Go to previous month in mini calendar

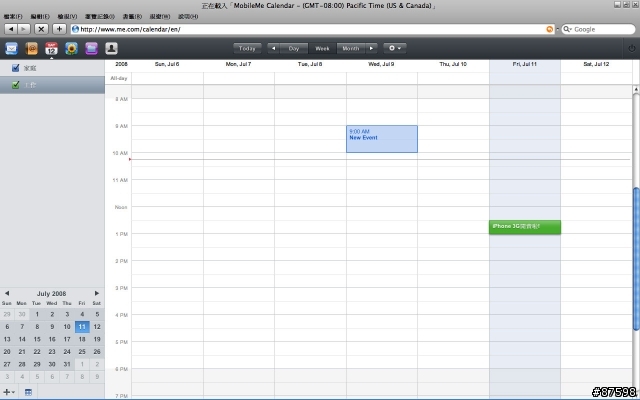pyautogui.click(x=7, y=293)
